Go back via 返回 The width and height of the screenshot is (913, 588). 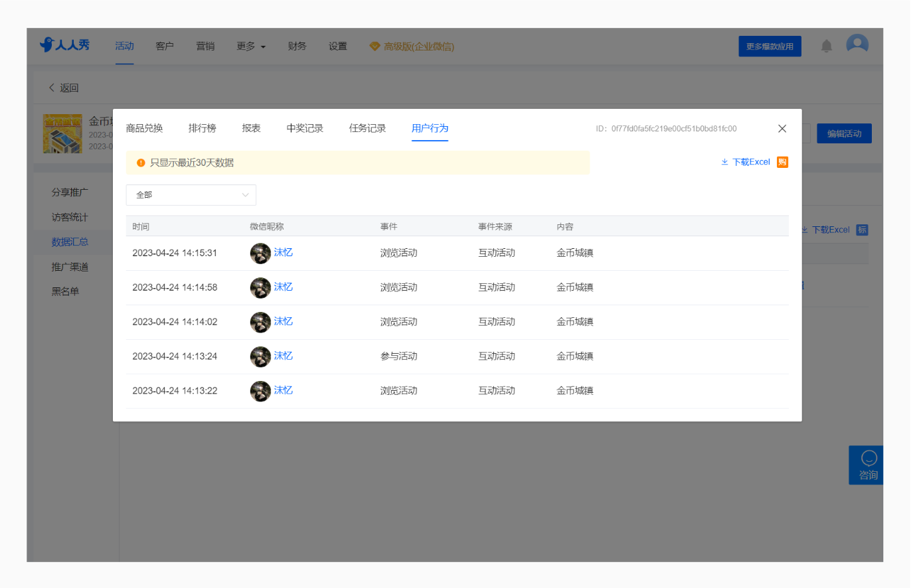[64, 88]
